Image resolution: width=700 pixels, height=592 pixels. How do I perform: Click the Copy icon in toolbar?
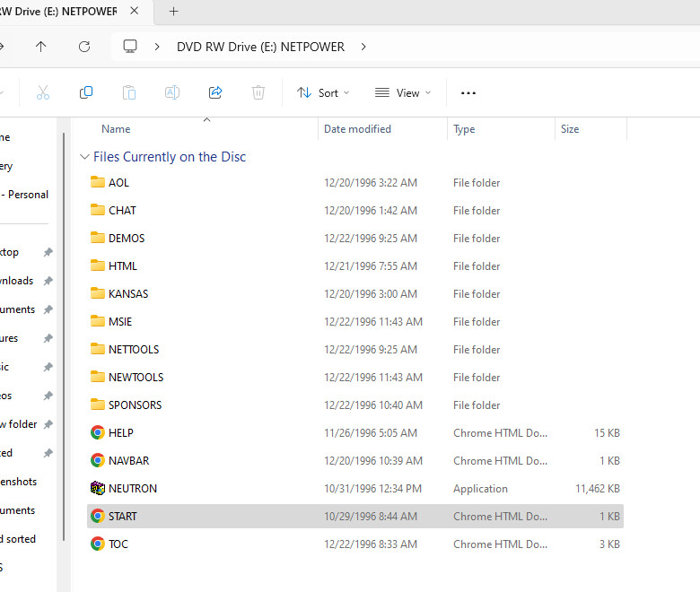pos(86,92)
